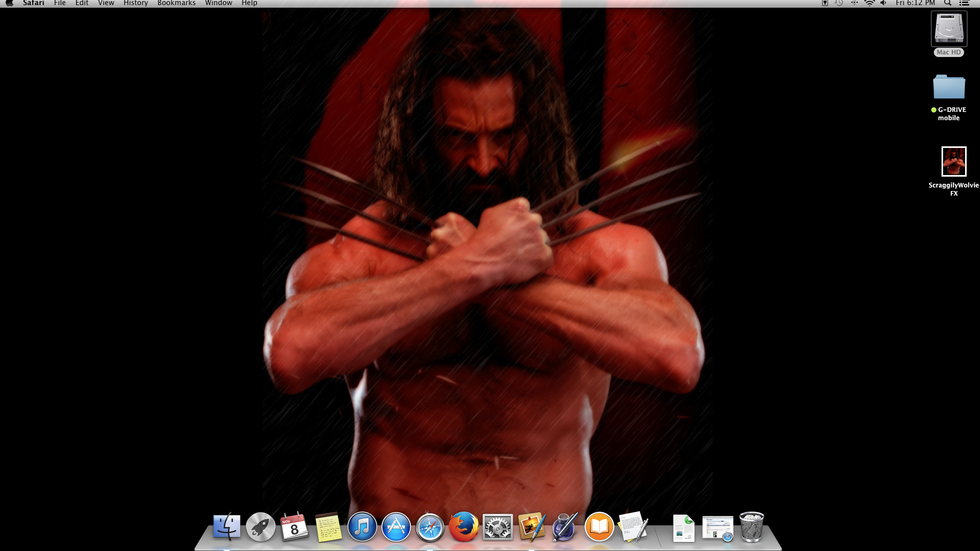Image resolution: width=980 pixels, height=551 pixels.
Task: Open TextEdit paper-and-pen icon in Dock
Action: (x=633, y=526)
